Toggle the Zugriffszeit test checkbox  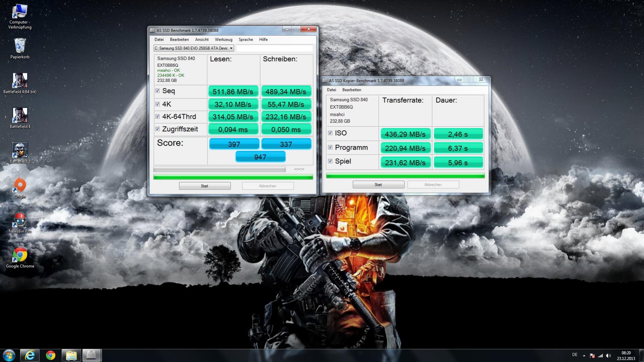(157, 129)
